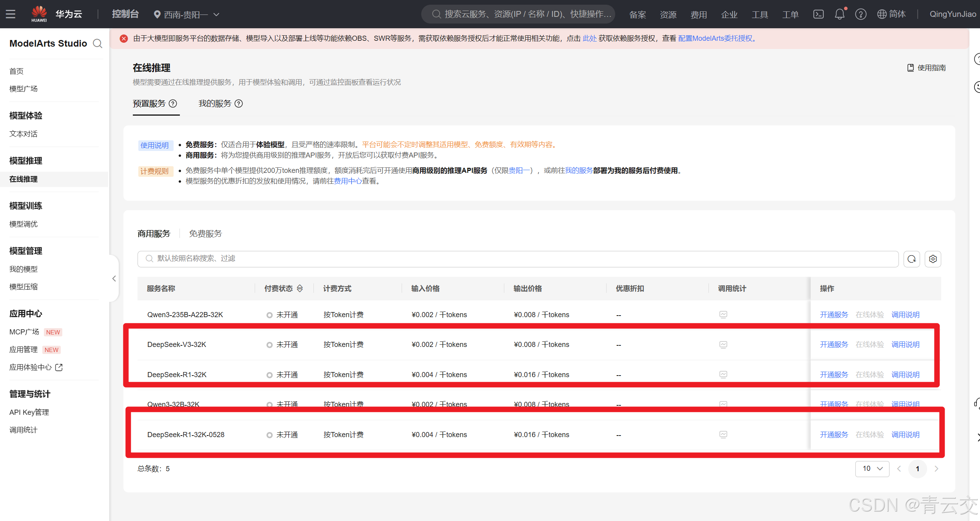Click the language globe icon
980x521 pixels.
click(x=882, y=14)
